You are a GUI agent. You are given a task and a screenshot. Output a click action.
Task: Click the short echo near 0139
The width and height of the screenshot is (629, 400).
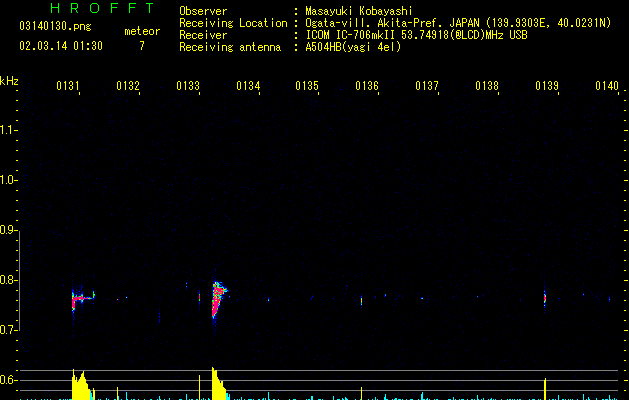coord(545,298)
